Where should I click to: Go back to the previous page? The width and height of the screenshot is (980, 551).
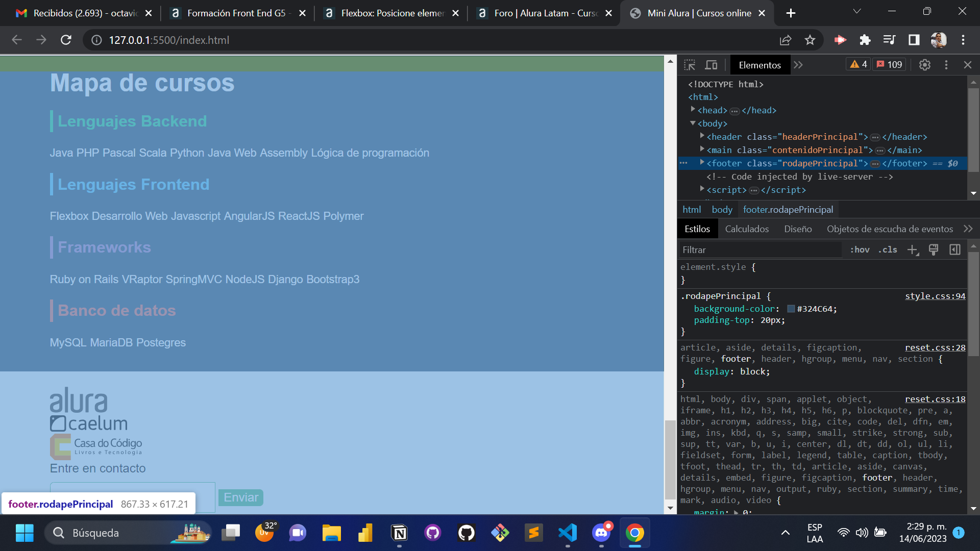tap(17, 40)
